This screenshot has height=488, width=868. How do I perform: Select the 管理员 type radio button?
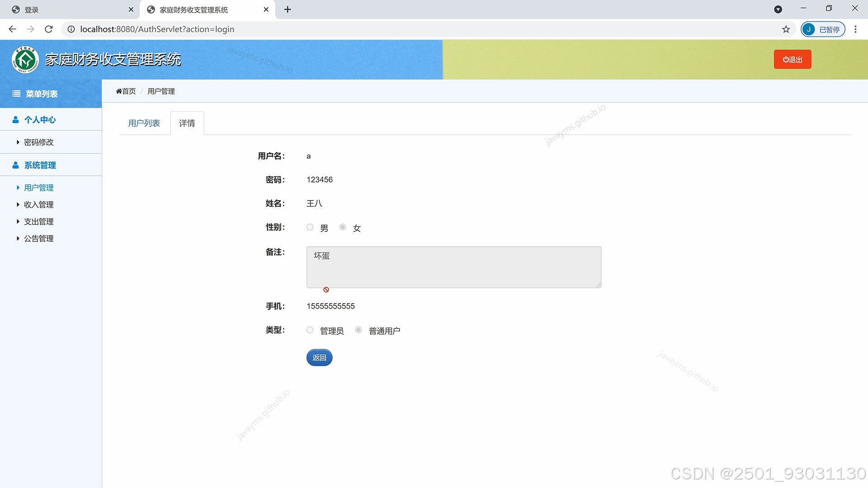pyautogui.click(x=310, y=330)
